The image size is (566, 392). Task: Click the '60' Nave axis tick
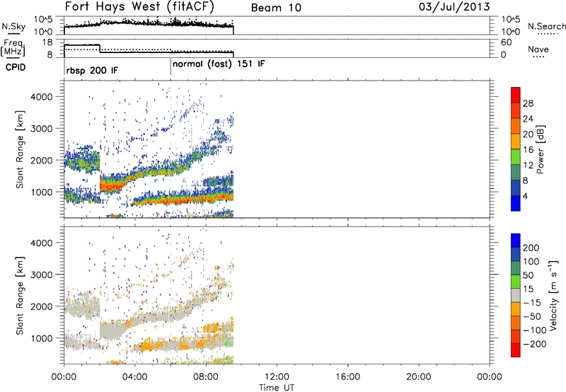pos(506,42)
